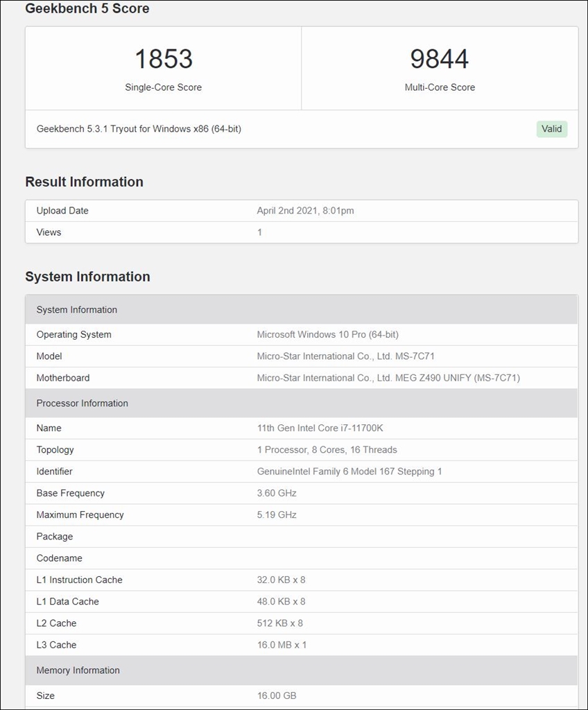The width and height of the screenshot is (588, 710).
Task: Click the Valid status badge
Action: pyautogui.click(x=551, y=129)
